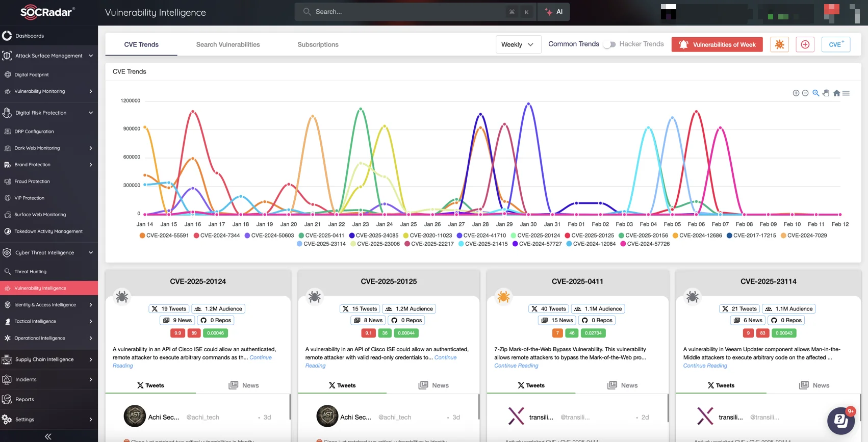Viewport: 868px width, 442px height.
Task: Select the chart selection zoom magnifier tool
Action: (x=816, y=93)
